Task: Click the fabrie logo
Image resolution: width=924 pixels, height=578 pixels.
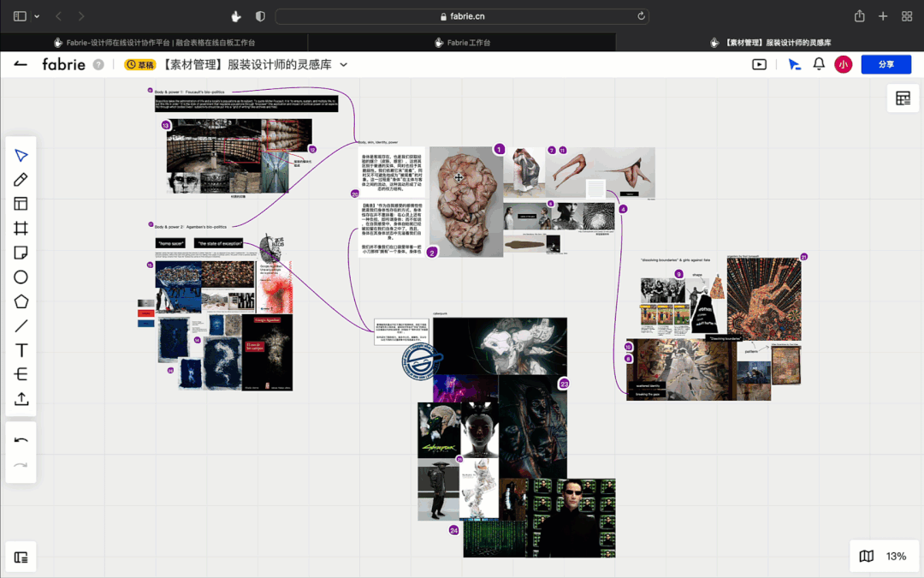Action: point(63,64)
